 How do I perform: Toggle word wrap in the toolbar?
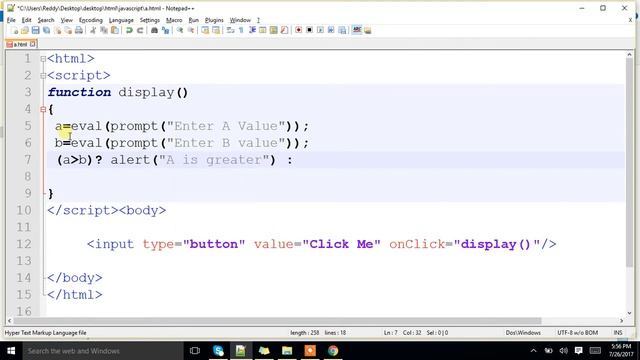(x=231, y=30)
